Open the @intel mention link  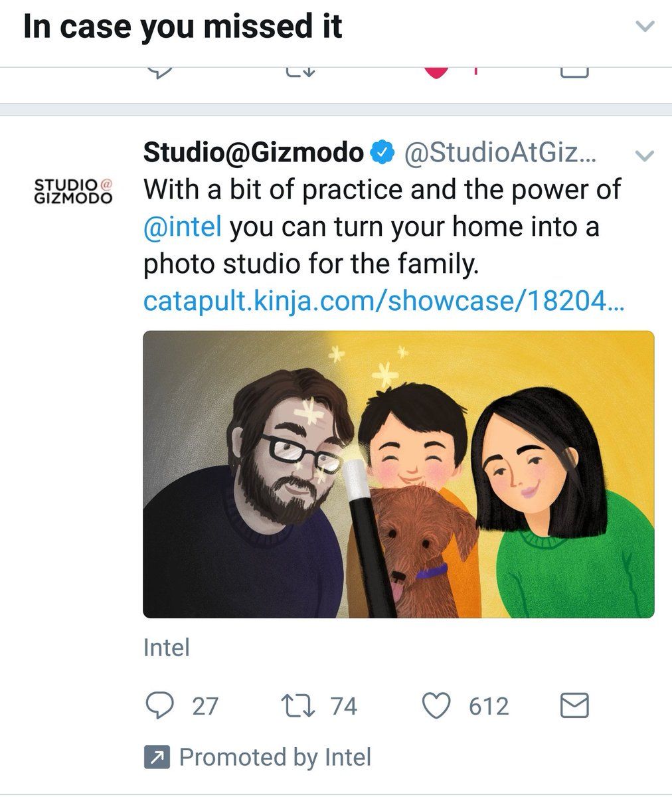click(182, 227)
